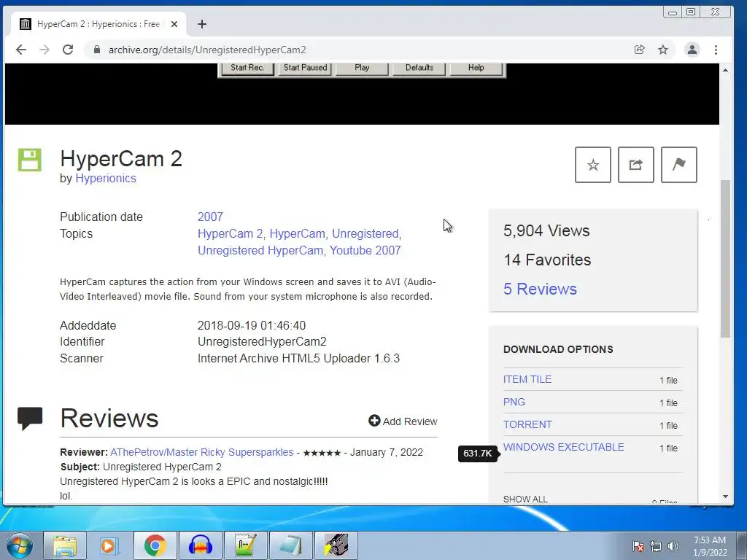Go back to the previous page
Image resolution: width=747 pixels, height=560 pixels.
point(21,50)
